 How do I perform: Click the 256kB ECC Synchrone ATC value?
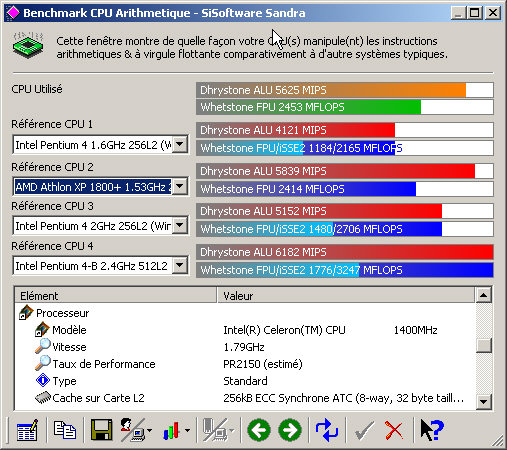point(343,398)
